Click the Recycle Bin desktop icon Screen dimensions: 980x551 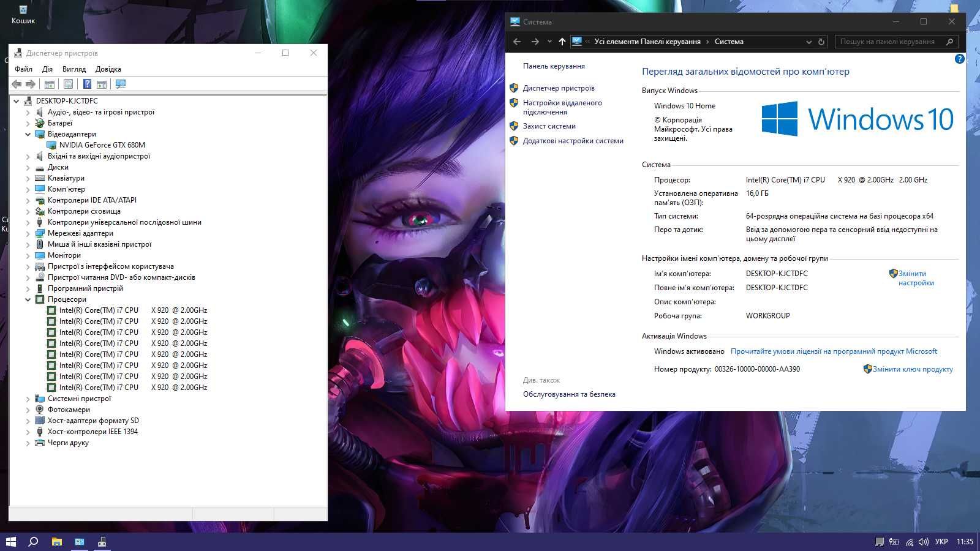pyautogui.click(x=23, y=15)
